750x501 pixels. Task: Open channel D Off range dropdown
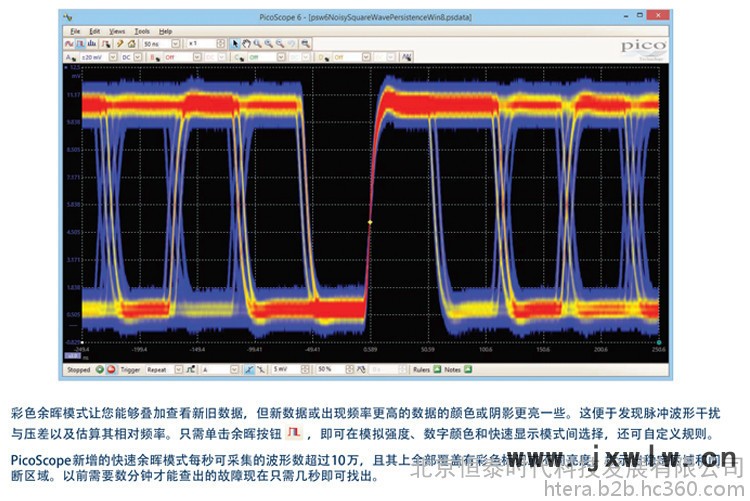coord(366,57)
